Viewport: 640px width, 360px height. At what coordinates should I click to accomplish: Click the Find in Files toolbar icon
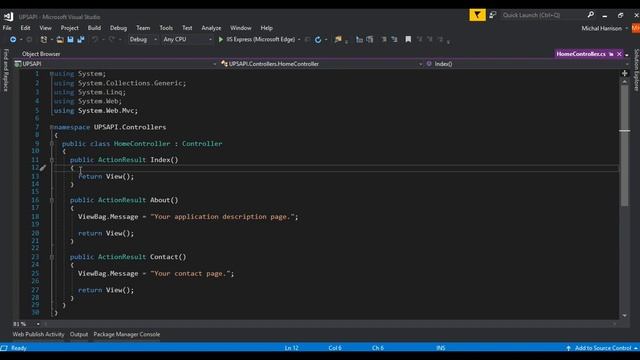click(338, 40)
